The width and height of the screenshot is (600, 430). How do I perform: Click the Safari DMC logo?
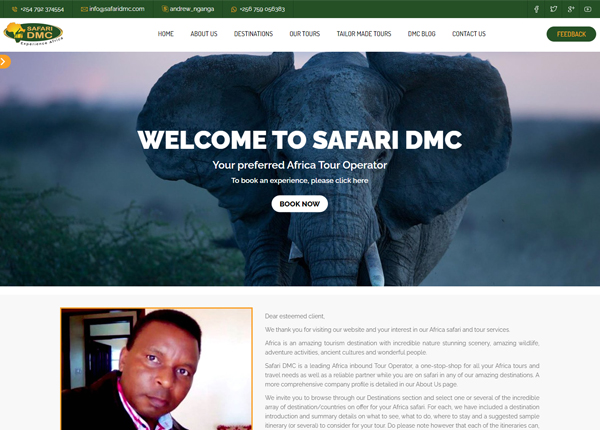point(33,34)
